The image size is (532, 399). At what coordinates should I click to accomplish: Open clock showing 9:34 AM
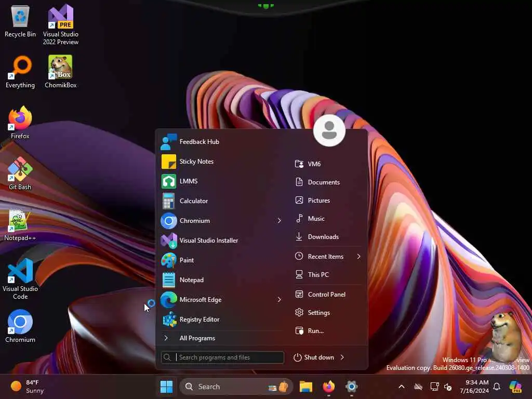pos(474,387)
